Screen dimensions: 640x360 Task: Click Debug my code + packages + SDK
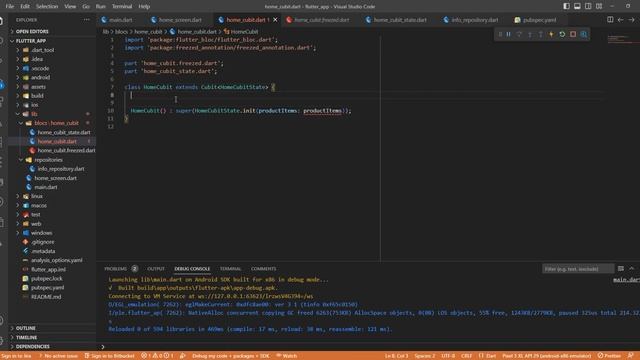[231, 356]
